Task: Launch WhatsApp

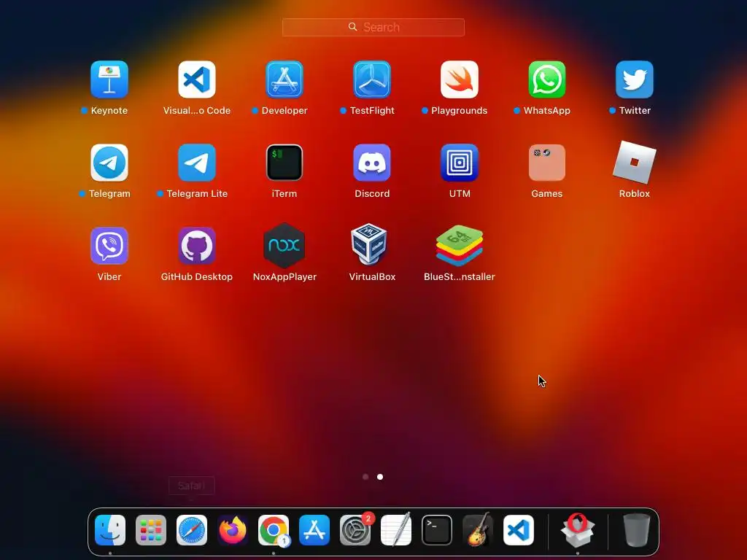Action: point(547,79)
